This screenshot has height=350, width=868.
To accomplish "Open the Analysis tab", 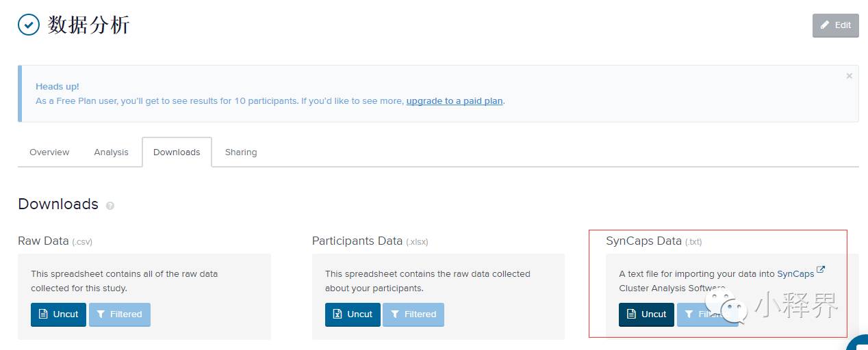I will (x=111, y=152).
